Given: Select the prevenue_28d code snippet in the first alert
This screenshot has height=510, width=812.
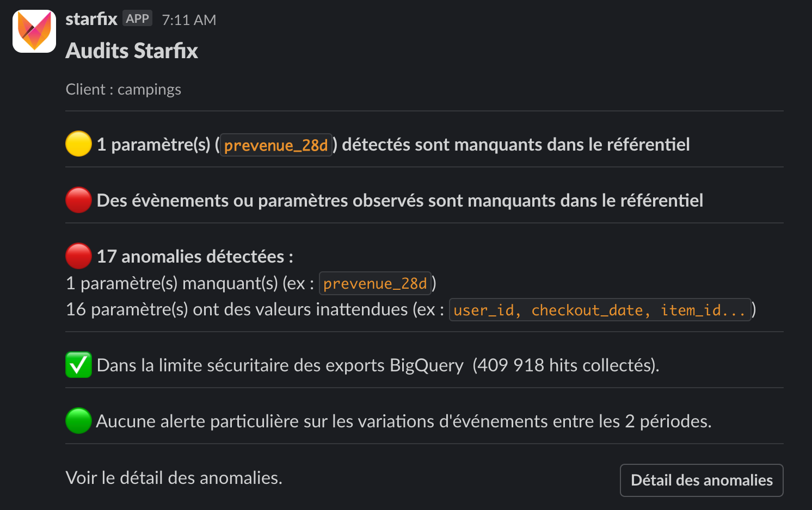Looking at the screenshot, I should coord(276,145).
